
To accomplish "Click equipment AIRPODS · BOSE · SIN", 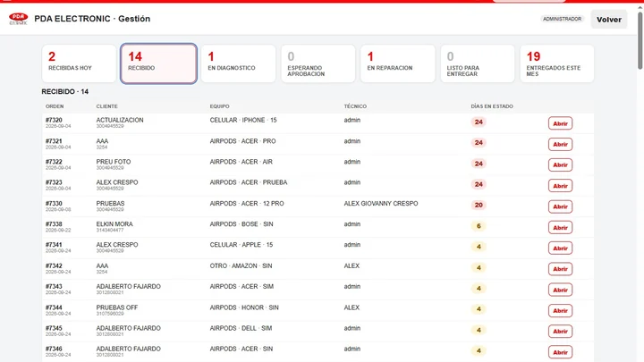I will pos(241,224).
